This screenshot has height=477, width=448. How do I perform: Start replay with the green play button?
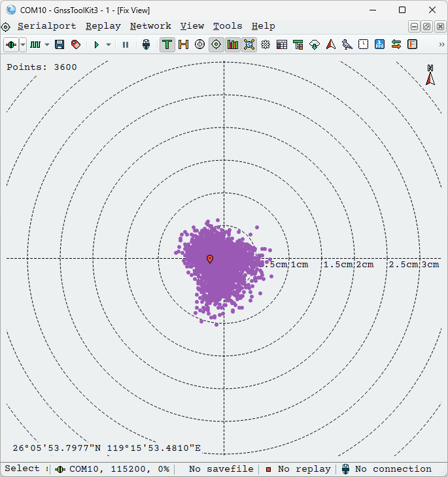96,44
